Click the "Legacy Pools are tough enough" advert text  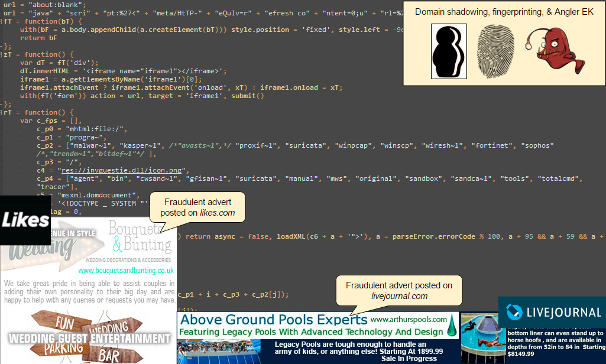click(x=359, y=352)
